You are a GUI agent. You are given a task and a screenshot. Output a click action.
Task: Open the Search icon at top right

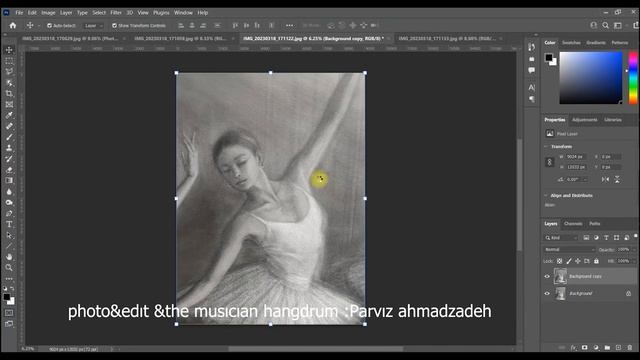(x=606, y=25)
